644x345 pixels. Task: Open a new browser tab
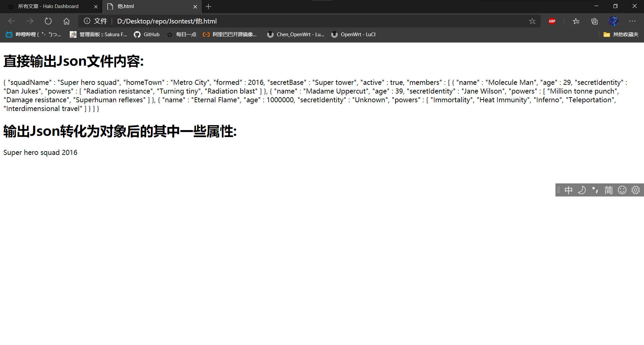coord(208,6)
